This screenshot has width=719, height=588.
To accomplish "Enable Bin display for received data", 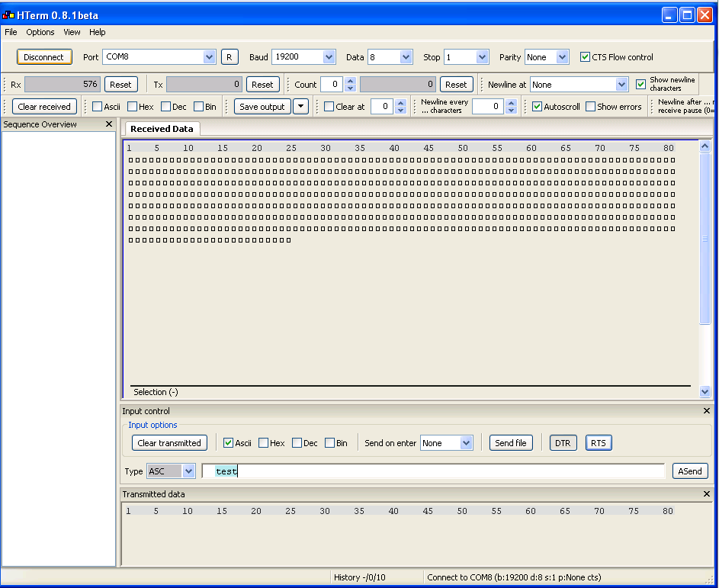I will click(x=198, y=107).
